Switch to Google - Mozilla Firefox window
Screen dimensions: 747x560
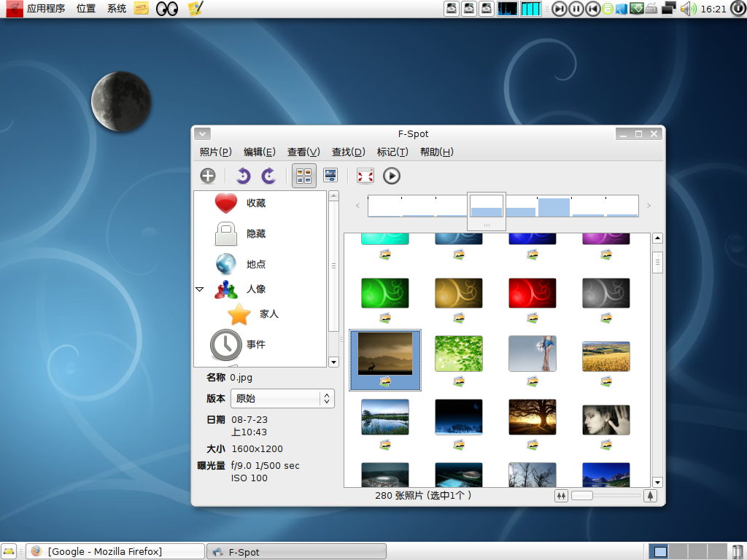point(115,551)
